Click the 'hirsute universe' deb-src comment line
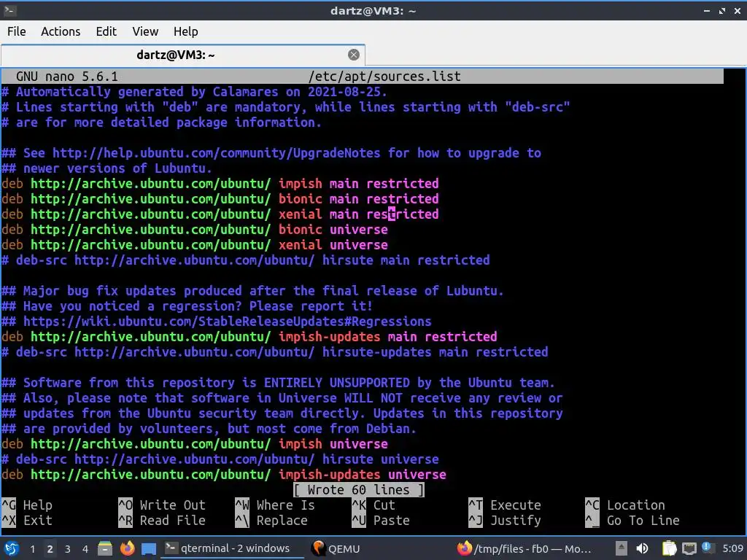 pyautogui.click(x=220, y=459)
